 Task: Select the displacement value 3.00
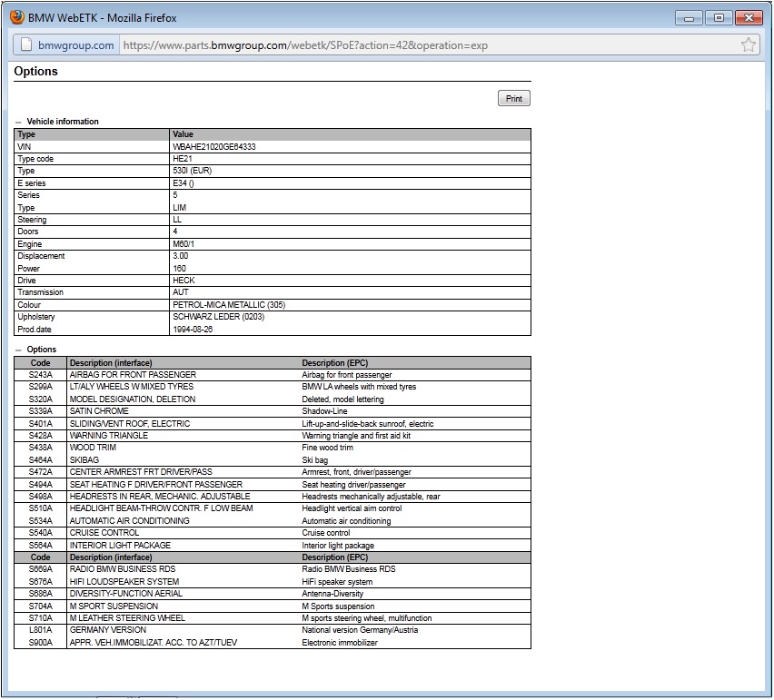pyautogui.click(x=180, y=256)
